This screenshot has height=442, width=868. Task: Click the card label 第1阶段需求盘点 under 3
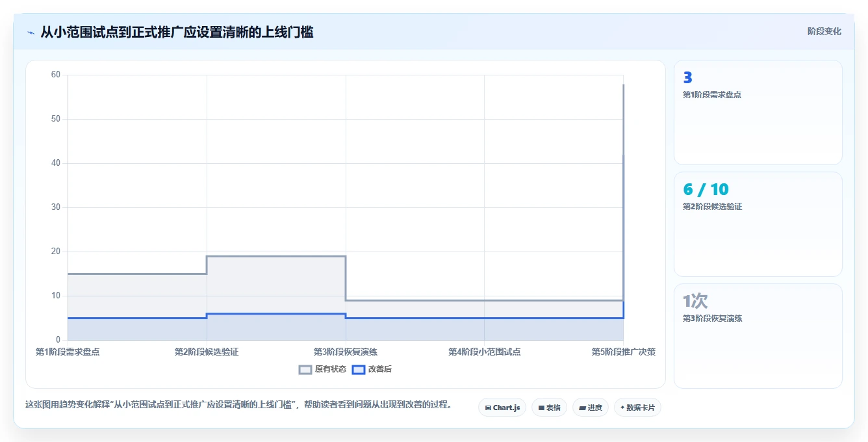click(712, 94)
